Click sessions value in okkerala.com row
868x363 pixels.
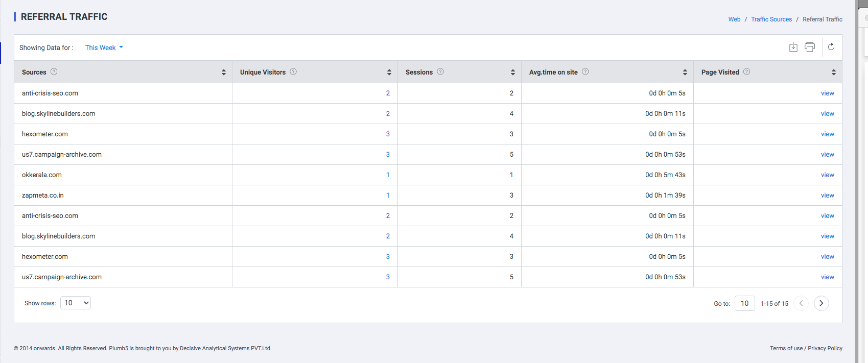pyautogui.click(x=511, y=175)
